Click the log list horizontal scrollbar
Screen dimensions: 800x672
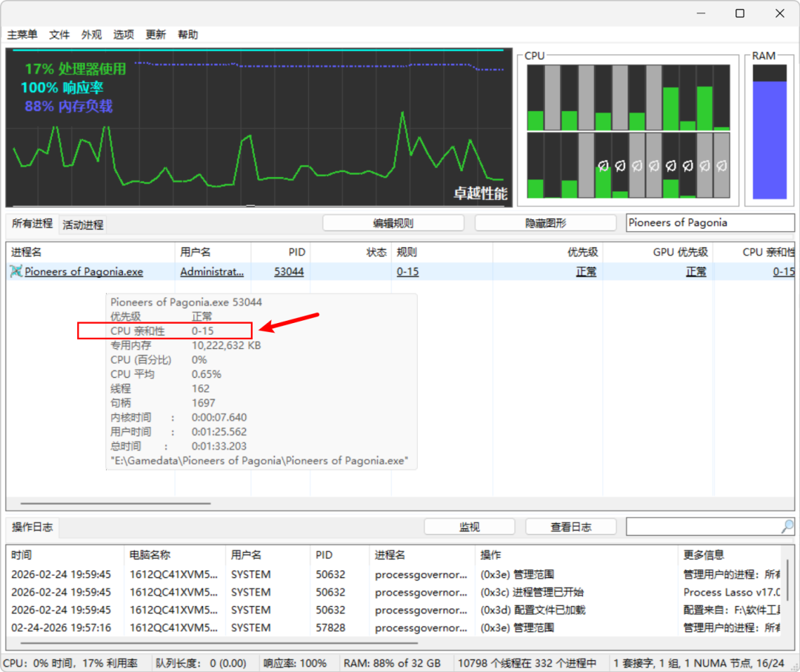[x=218, y=643]
